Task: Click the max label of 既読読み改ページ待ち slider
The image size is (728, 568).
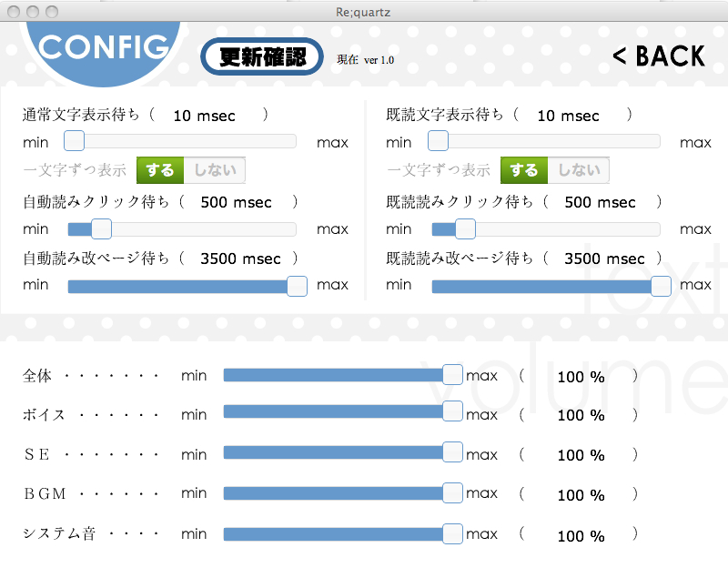Action: [695, 285]
